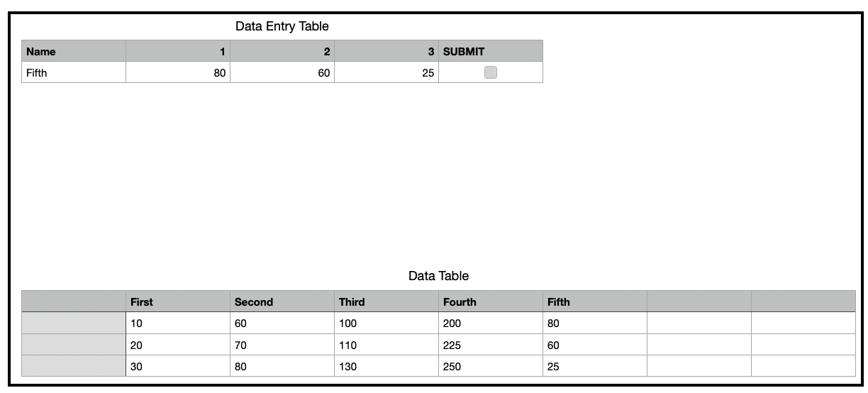The height and width of the screenshot is (393, 868).
Task: Click the cell containing 110
Action: pyautogui.click(x=386, y=345)
